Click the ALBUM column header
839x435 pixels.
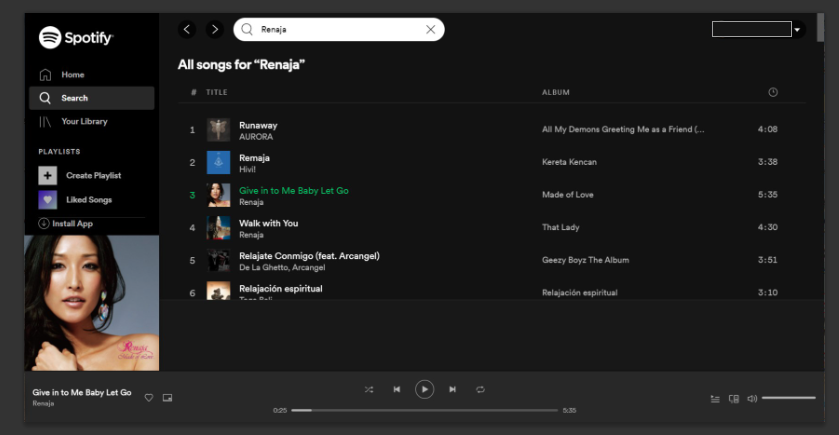(556, 92)
